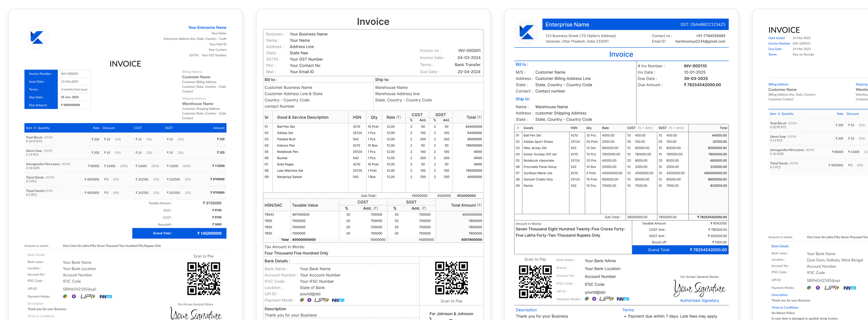Click the 'Roundoff :' label in first invoice
The width and height of the screenshot is (868, 320).
point(165,224)
